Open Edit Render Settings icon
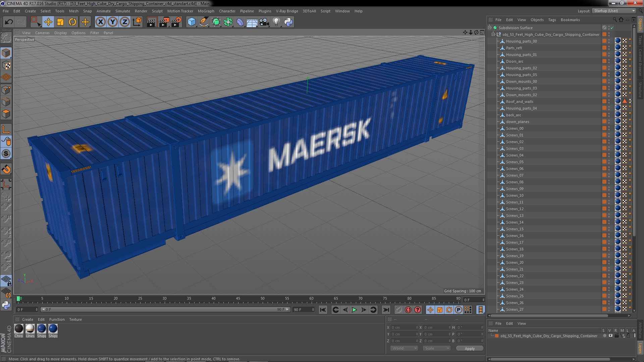644x362 pixels. 176,22
